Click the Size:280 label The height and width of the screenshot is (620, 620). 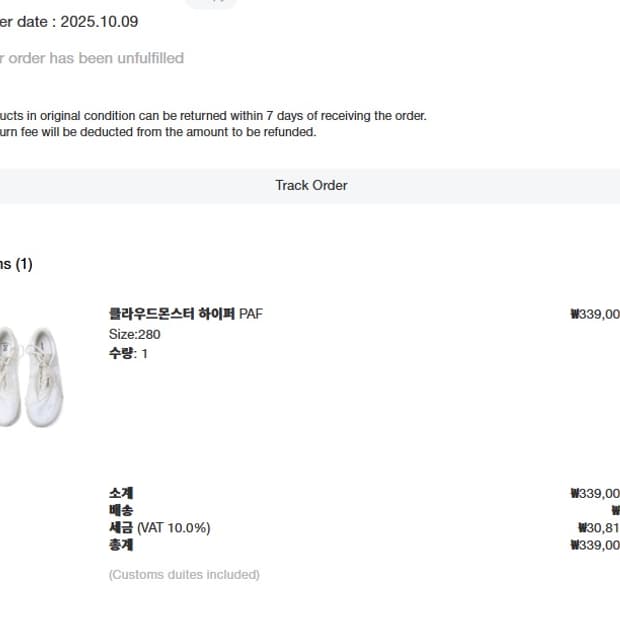coord(134,334)
